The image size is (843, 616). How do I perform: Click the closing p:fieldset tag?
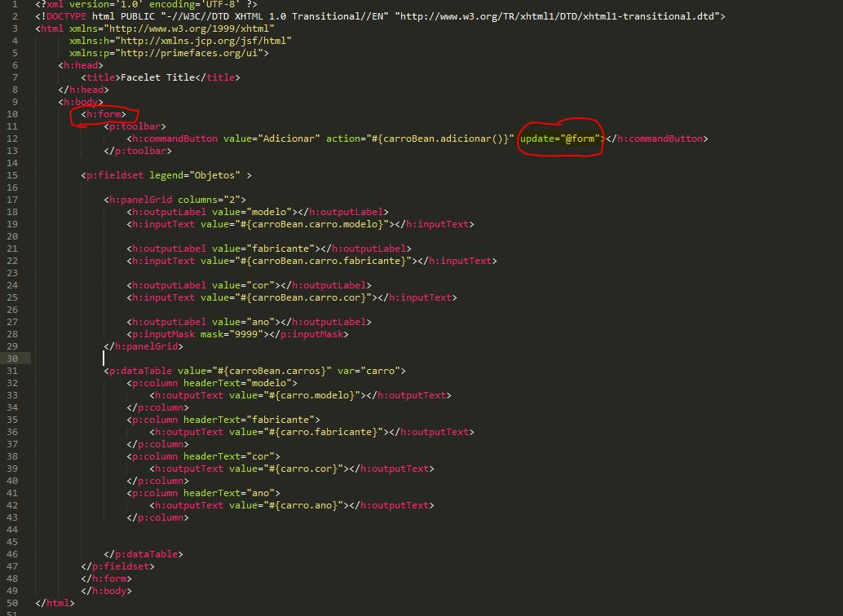point(117,566)
